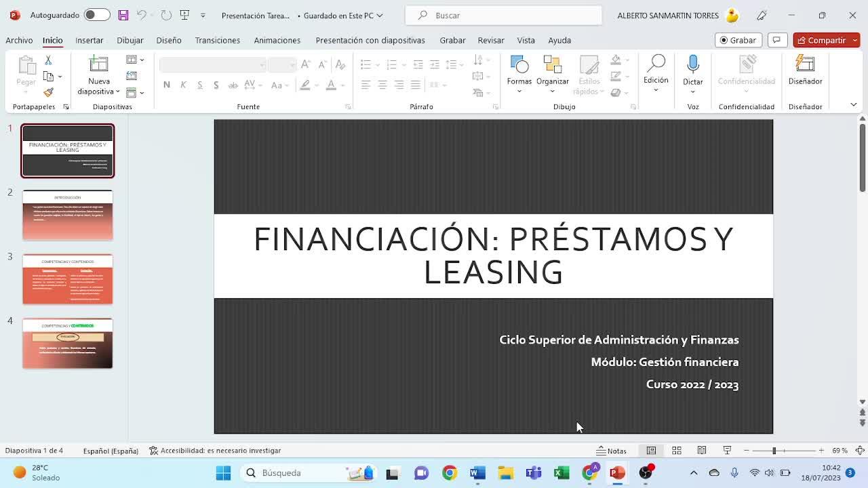868x488 pixels.
Task: Open the Transiciones tab
Action: tap(218, 40)
